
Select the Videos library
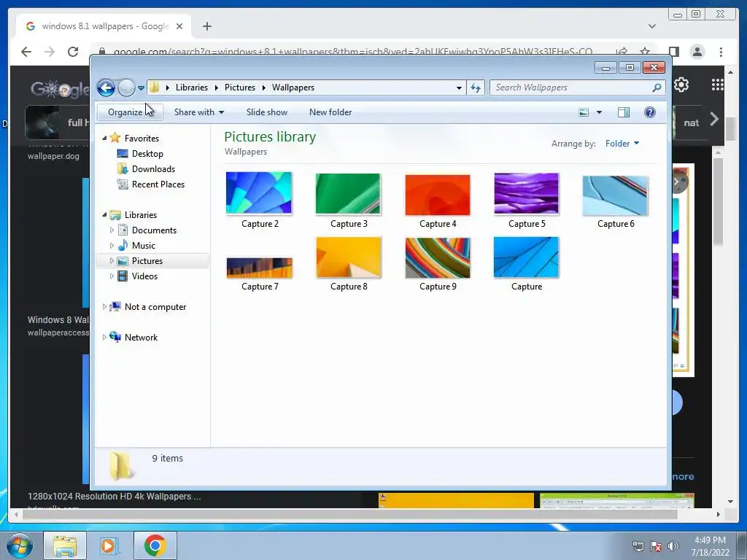[144, 276]
